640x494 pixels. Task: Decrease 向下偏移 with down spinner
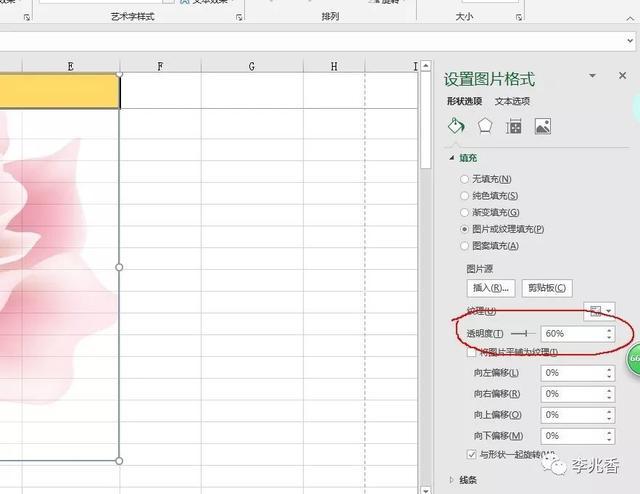pos(609,440)
